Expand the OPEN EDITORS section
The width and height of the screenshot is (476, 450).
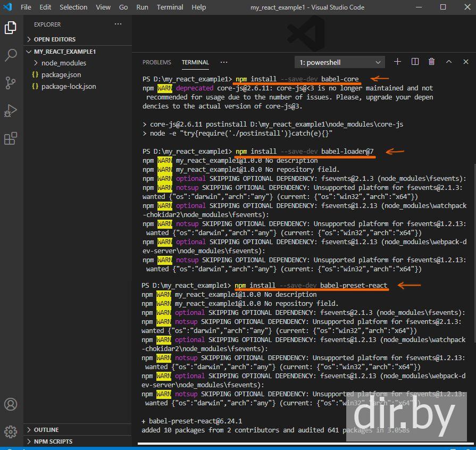[x=54, y=39]
